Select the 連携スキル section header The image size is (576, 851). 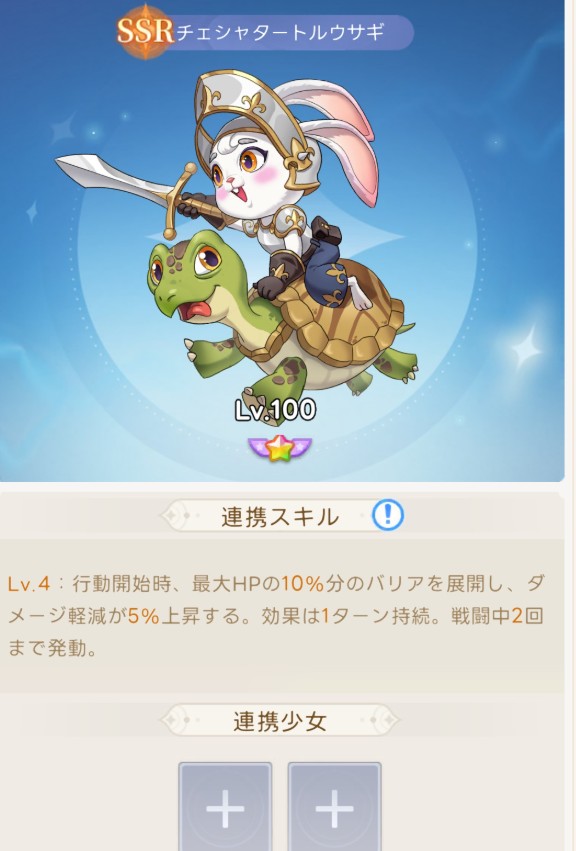click(x=280, y=516)
